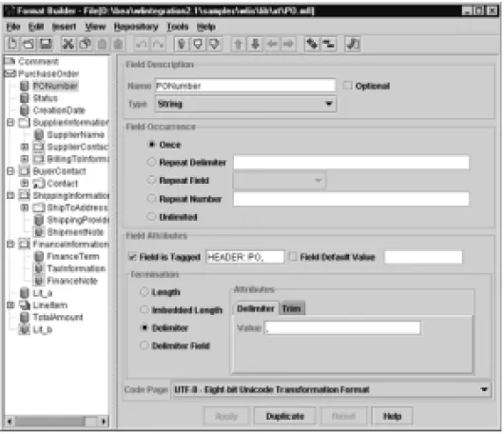
Task: Click the tree panel horizontal scrollbar thumb
Action: pos(50,421)
